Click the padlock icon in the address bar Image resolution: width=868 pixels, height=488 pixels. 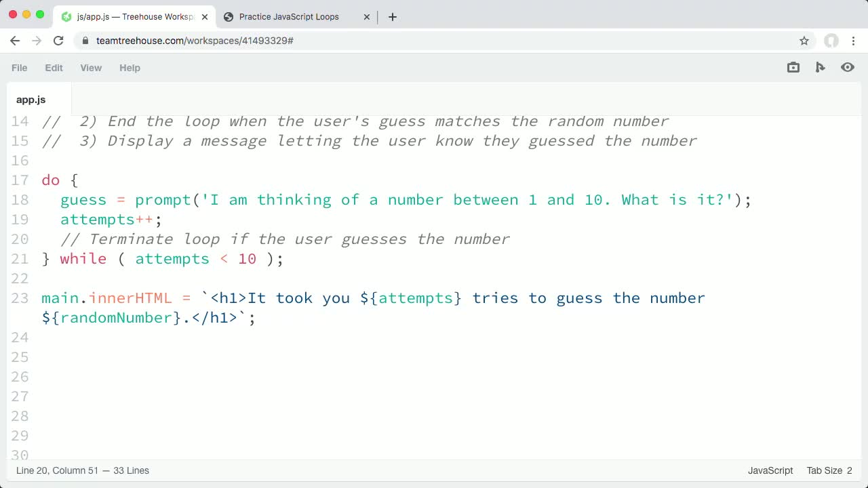click(85, 41)
